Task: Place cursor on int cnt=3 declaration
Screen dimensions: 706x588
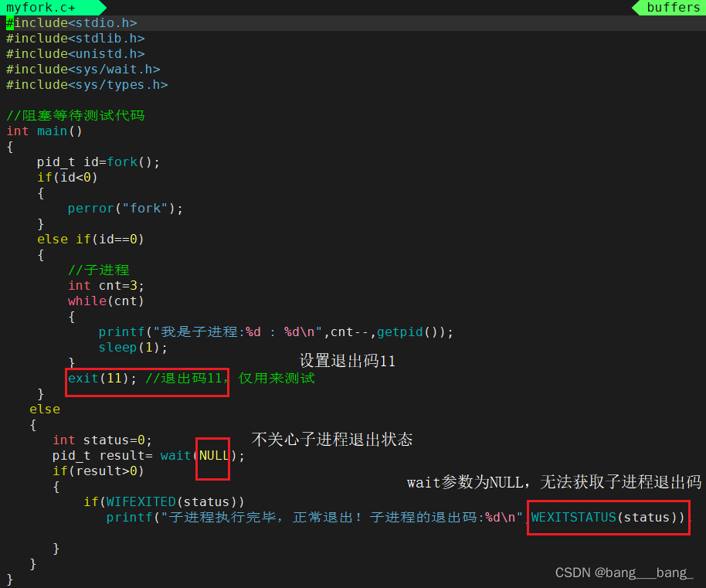Action: coord(106,286)
